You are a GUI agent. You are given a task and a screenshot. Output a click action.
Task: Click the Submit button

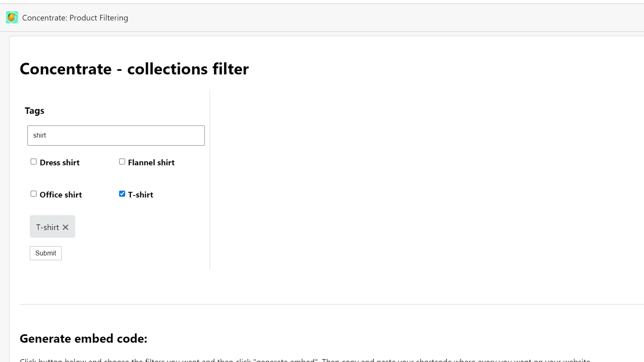click(x=45, y=253)
